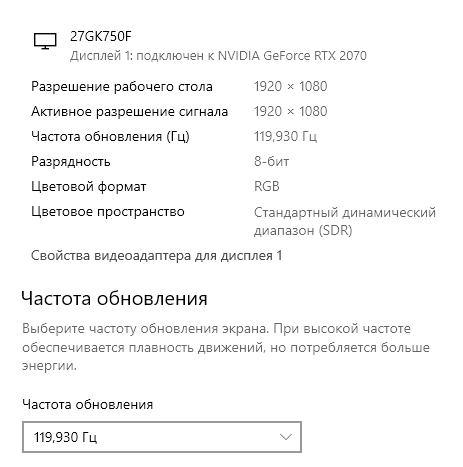Click the RGB color format value
This screenshot has height=467, width=463.
(x=267, y=186)
